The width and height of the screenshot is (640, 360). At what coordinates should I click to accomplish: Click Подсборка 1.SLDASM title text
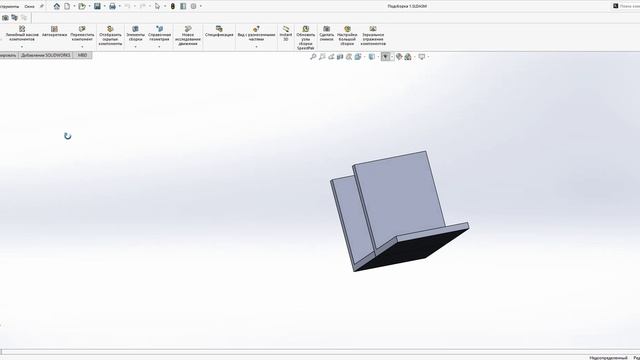pyautogui.click(x=407, y=6)
